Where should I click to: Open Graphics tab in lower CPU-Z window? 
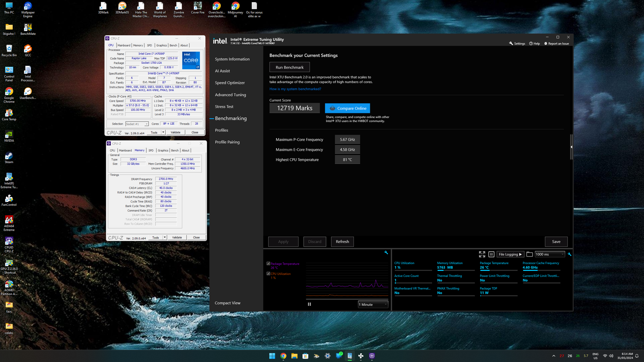(163, 150)
